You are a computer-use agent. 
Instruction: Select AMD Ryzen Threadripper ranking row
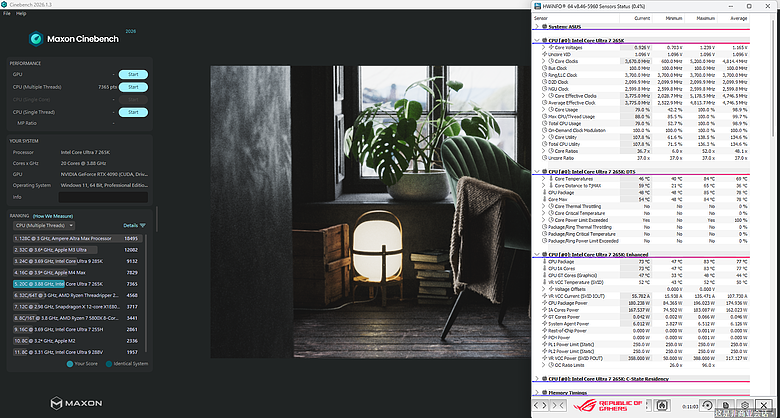click(78, 295)
